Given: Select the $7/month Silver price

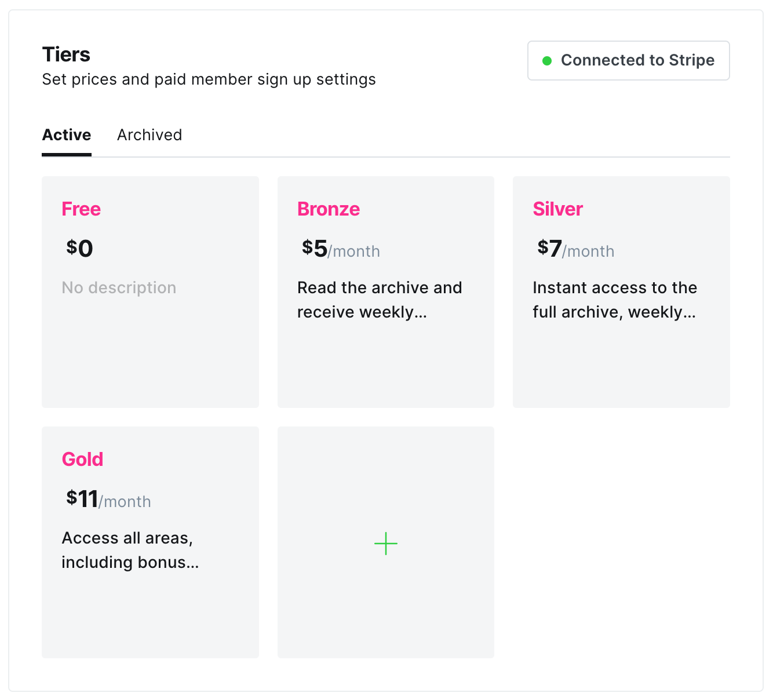Looking at the screenshot, I should [575, 249].
